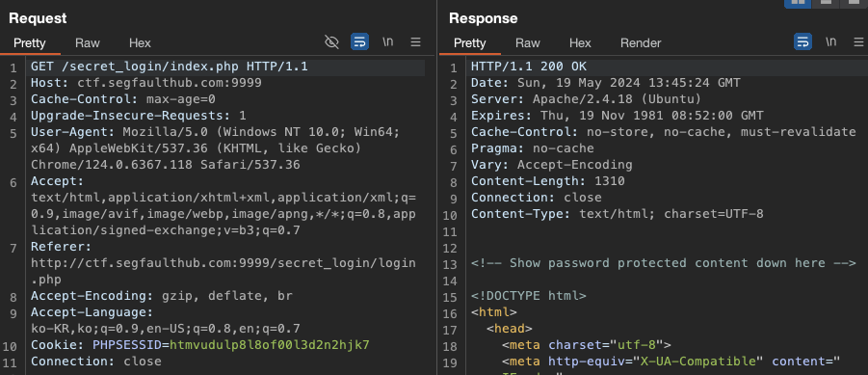Click the Accept-Encoding gzip, deflate, br line
The height and width of the screenshot is (375, 868).
pos(161,296)
